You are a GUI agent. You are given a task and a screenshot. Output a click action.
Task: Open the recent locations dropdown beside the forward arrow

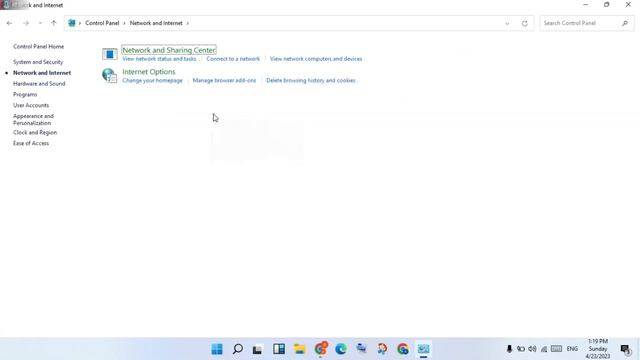click(40, 23)
